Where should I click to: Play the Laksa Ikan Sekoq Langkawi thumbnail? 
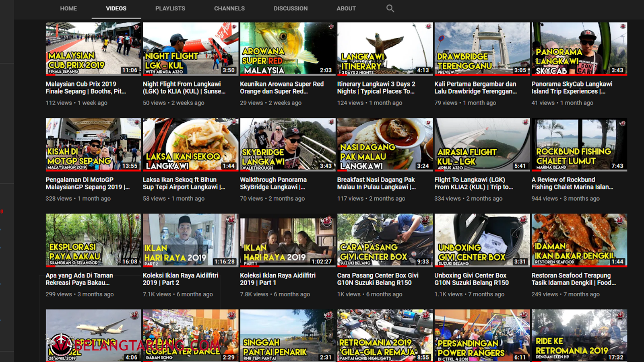click(189, 144)
